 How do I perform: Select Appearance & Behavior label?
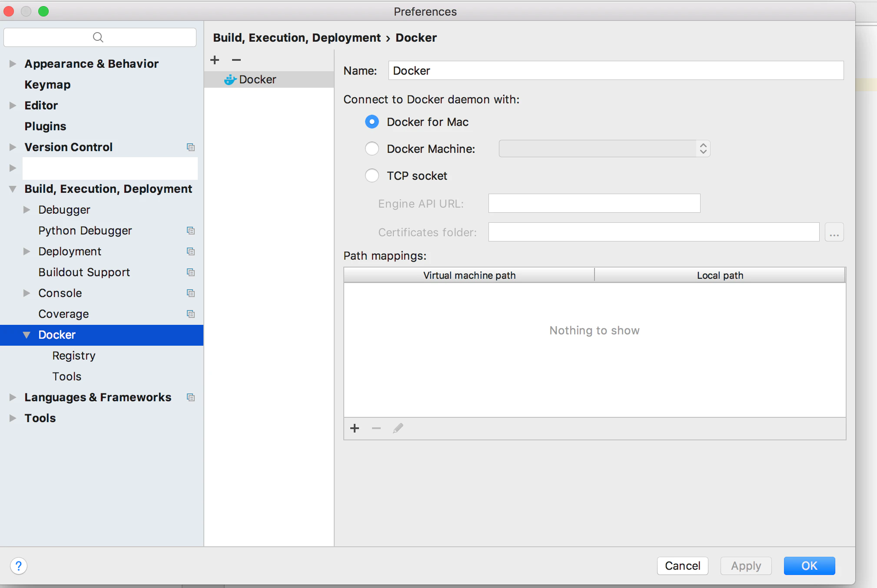pyautogui.click(x=92, y=64)
